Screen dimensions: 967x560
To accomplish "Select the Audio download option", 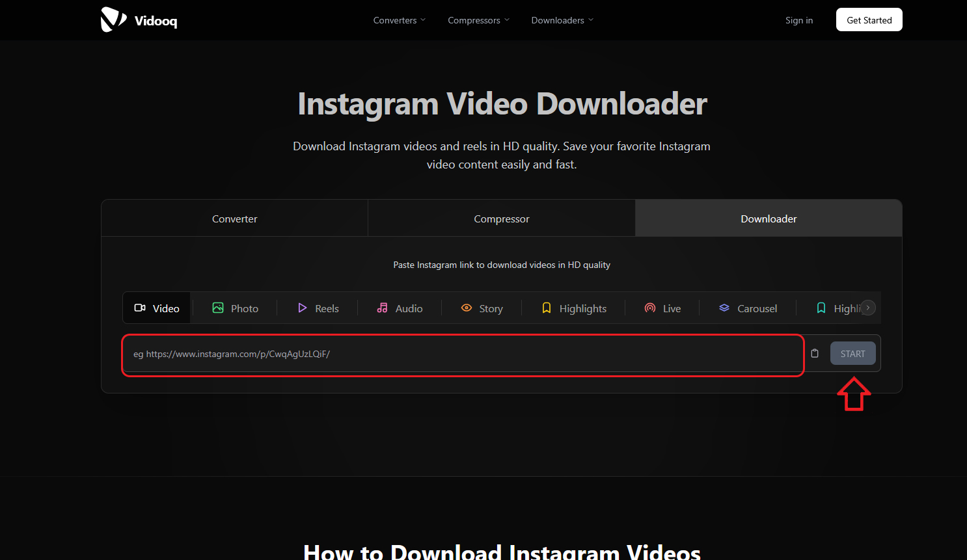I will (400, 308).
